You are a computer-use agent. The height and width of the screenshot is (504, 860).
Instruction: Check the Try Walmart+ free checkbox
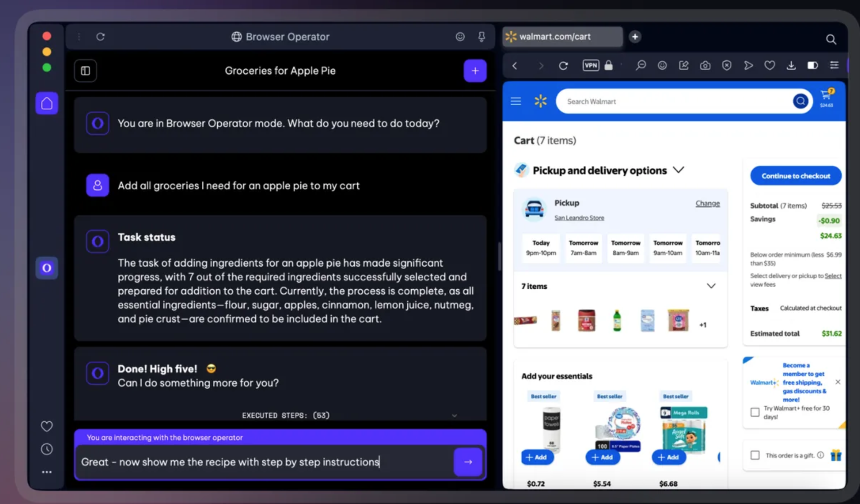[755, 412]
